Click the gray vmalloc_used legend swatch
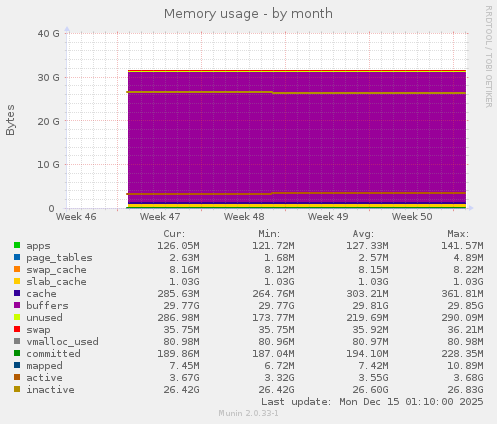 pos(17,341)
